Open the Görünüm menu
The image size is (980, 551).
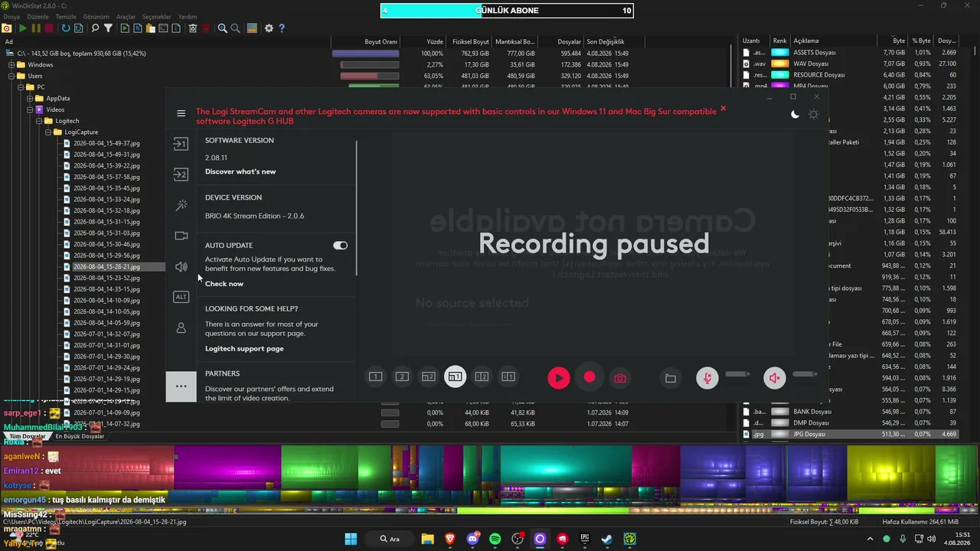(x=96, y=16)
